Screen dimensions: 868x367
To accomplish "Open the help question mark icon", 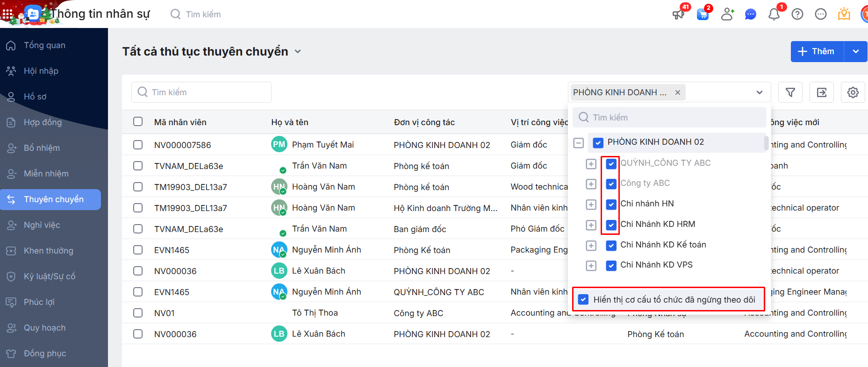I will tap(797, 14).
